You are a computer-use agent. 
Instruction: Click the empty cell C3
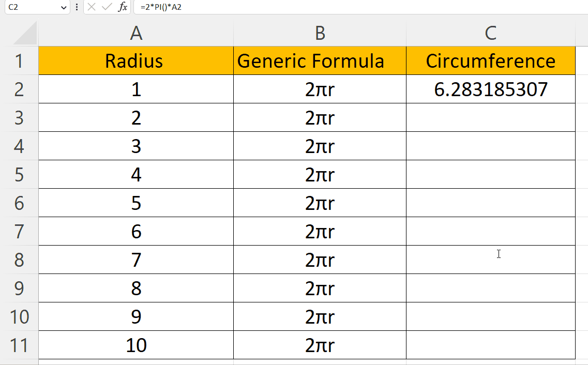coord(490,117)
